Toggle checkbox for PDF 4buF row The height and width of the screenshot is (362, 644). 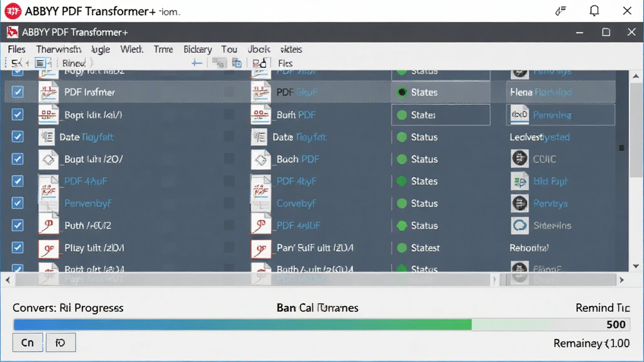point(17,181)
